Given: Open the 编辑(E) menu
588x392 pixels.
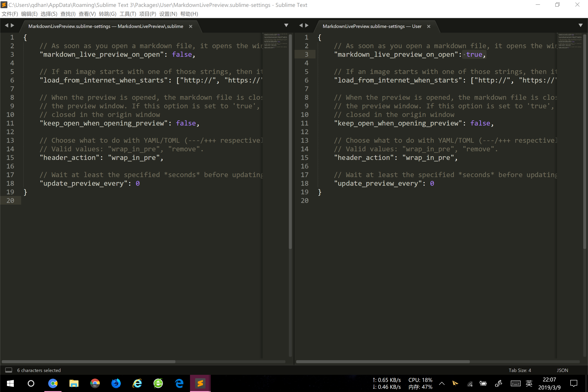Looking at the screenshot, I should coord(29,14).
